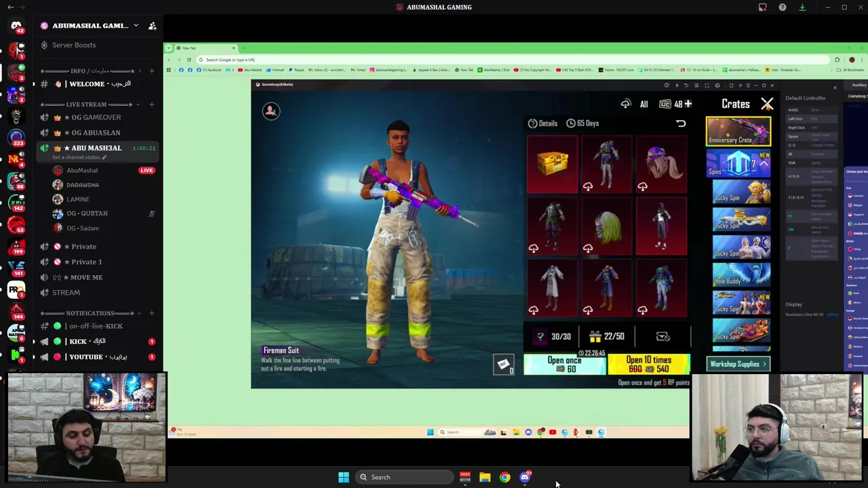
Task: Select the Hola Buddy crate
Action: (x=741, y=274)
